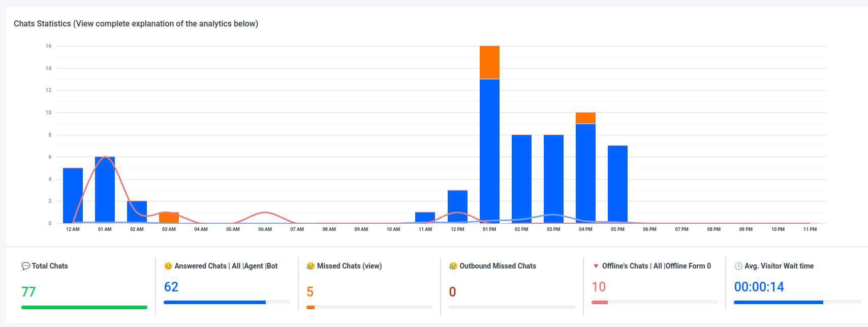
Task: Click the smiley icon beside Answered Chats
Action: [168, 266]
